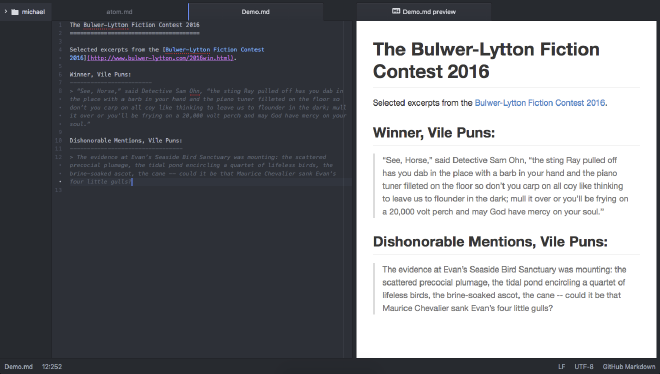Click the "Dishonorable Mentions, Vile Puns:" editor line

click(x=126, y=141)
